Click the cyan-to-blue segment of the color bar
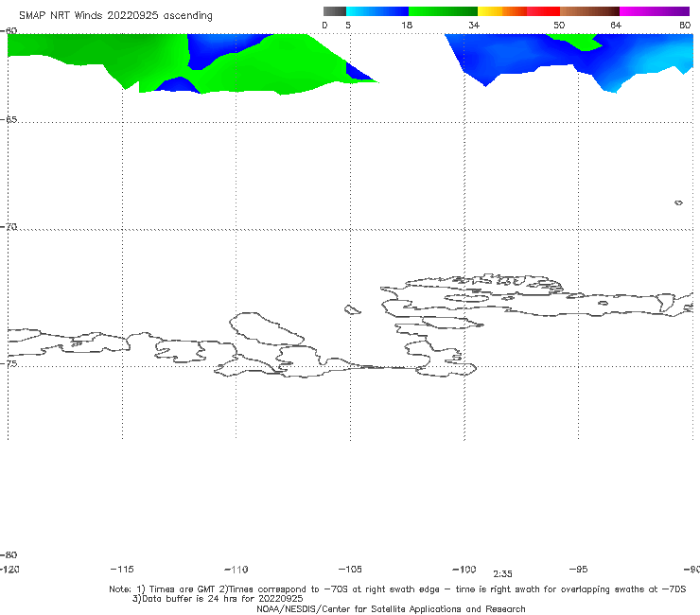The image size is (700, 615). pyautogui.click(x=377, y=11)
